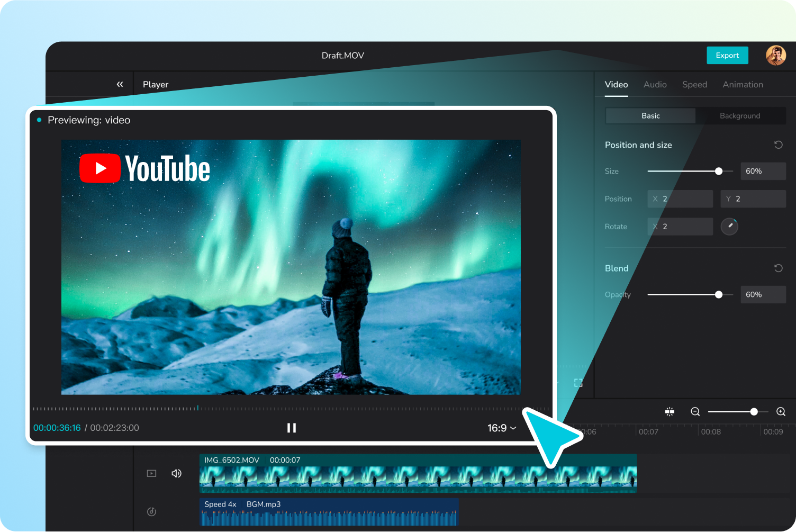This screenshot has width=796, height=532.
Task: Click the Position X input field
Action: tap(680, 199)
